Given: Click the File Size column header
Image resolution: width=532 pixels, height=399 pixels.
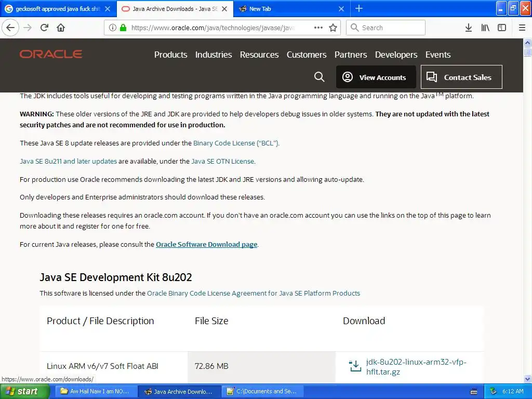Looking at the screenshot, I should 211,321.
